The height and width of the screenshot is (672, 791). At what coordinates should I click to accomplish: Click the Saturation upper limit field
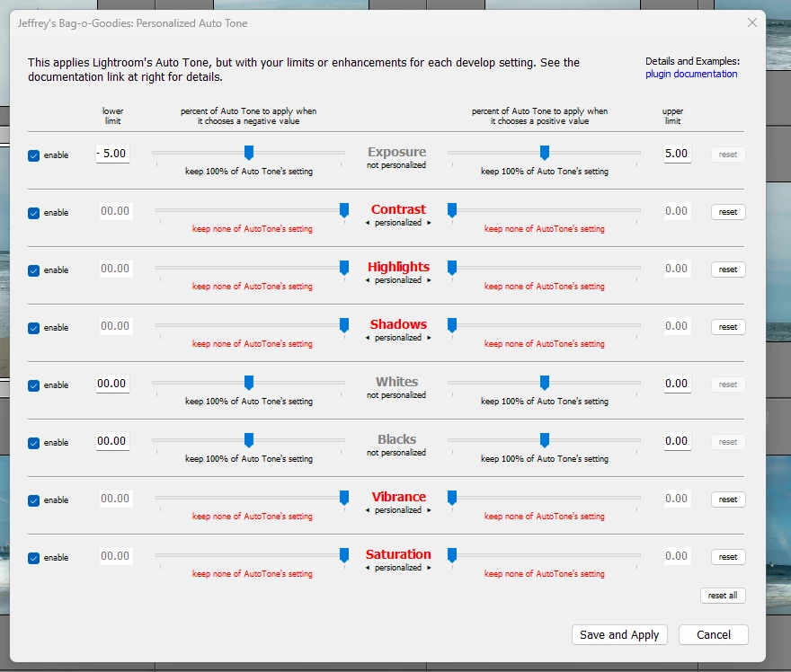click(x=676, y=555)
